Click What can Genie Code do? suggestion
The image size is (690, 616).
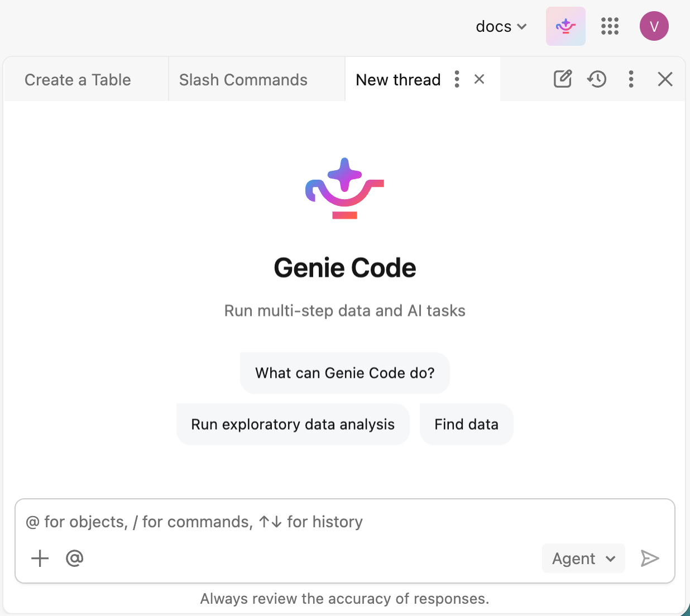pyautogui.click(x=345, y=373)
